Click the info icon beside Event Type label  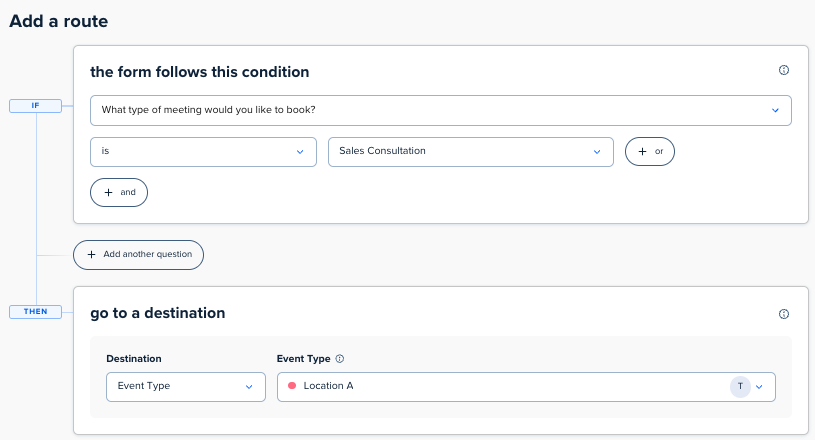[x=339, y=358]
